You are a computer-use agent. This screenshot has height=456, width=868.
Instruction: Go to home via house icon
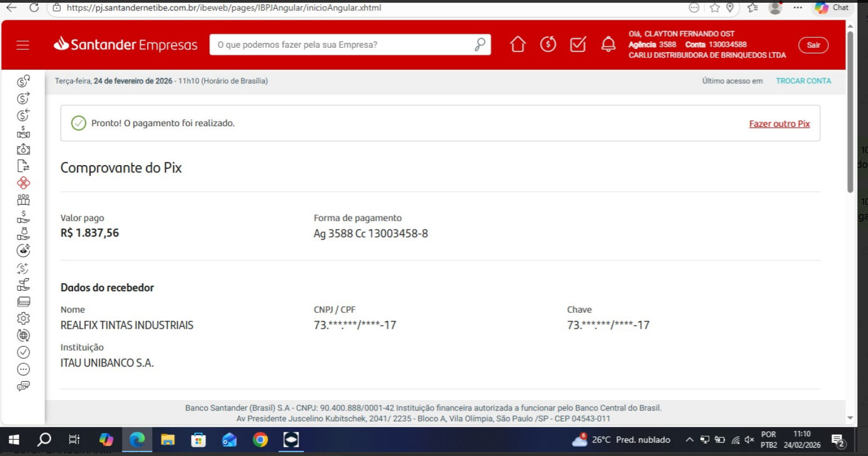[x=517, y=44]
